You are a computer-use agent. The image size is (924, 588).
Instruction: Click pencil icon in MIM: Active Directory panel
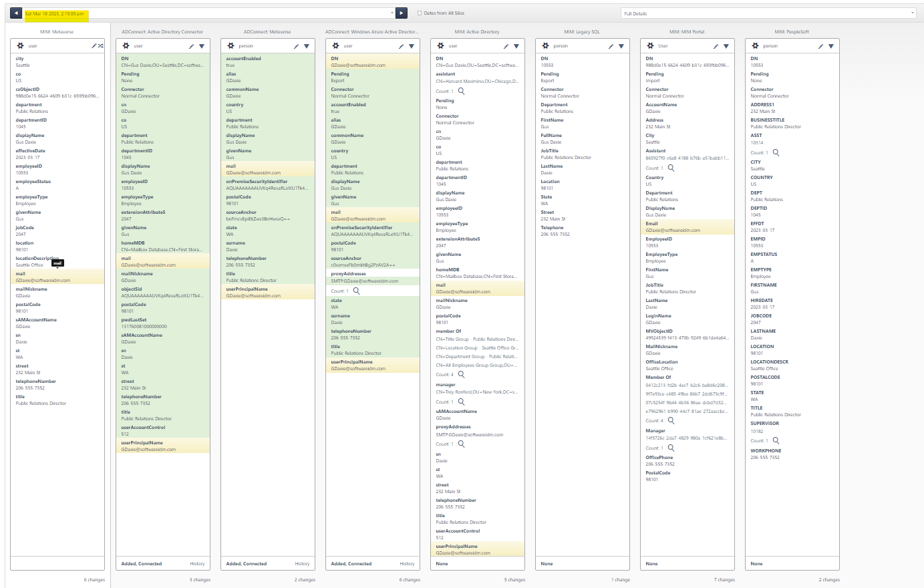[x=506, y=46]
